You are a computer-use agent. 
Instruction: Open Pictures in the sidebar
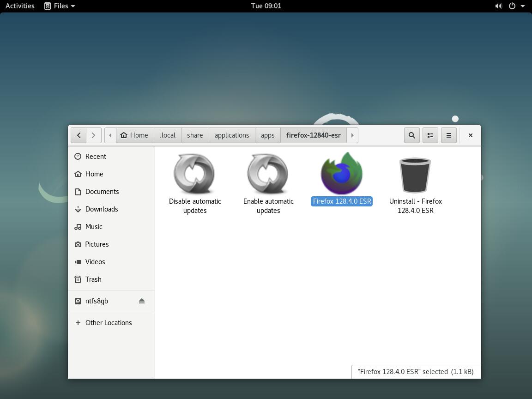111,244
